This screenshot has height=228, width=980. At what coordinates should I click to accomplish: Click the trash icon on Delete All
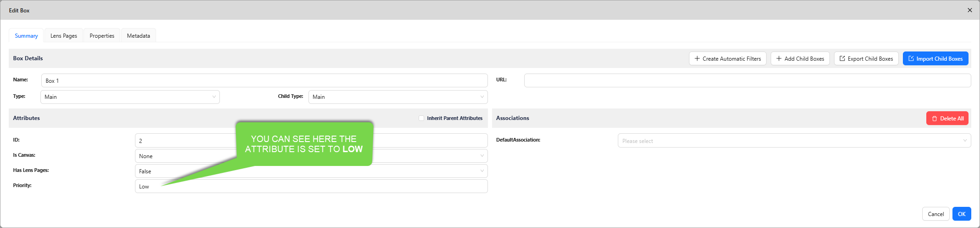[x=935, y=119]
